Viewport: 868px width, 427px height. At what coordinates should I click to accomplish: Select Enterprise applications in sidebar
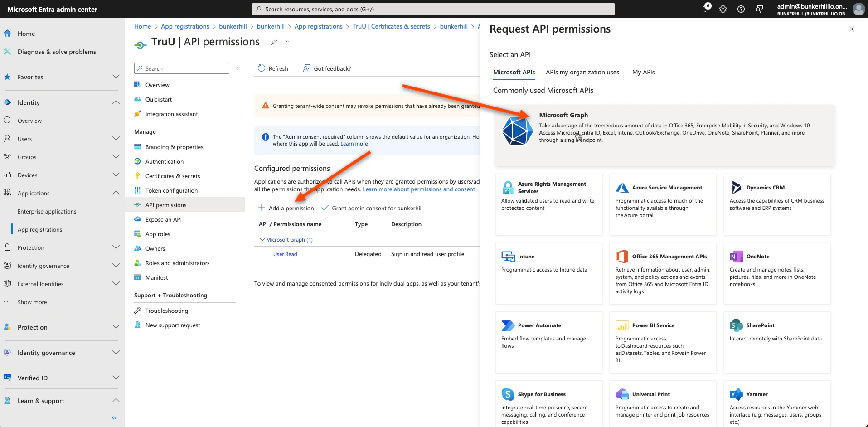(47, 211)
